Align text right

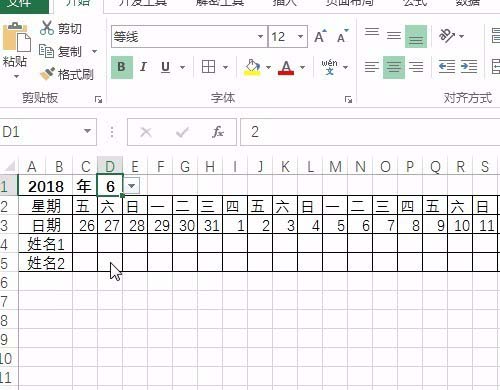(416, 67)
